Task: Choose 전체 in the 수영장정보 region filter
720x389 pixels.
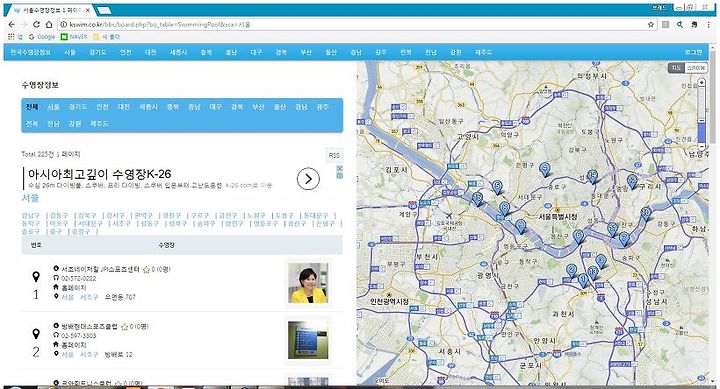Action: coord(32,107)
